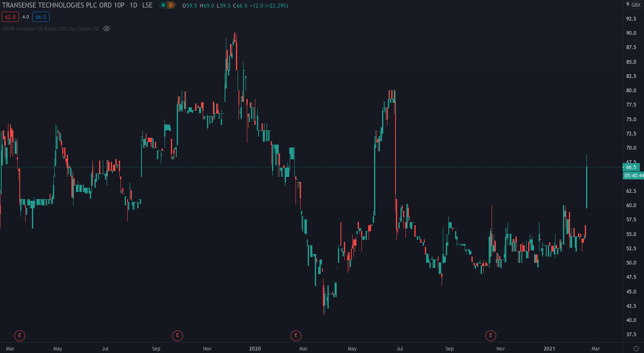Click the 80.0 level on price scale
This screenshot has height=353, width=644.
coord(631,91)
